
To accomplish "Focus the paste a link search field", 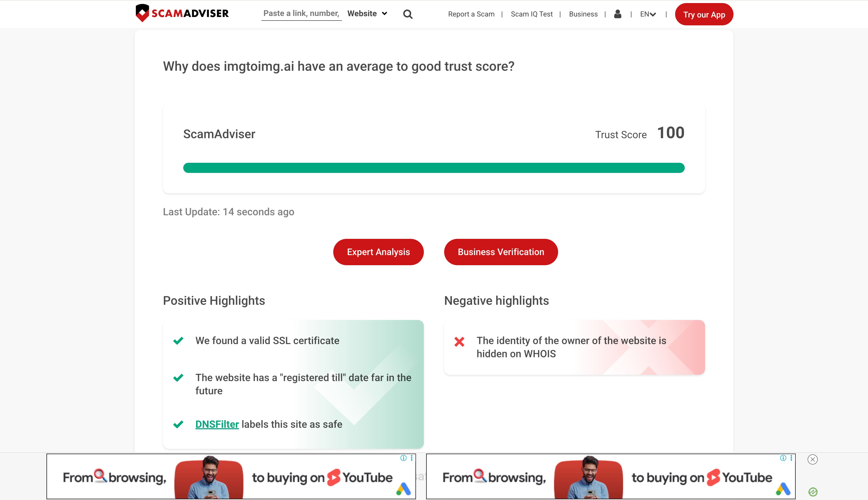I will pos(302,13).
